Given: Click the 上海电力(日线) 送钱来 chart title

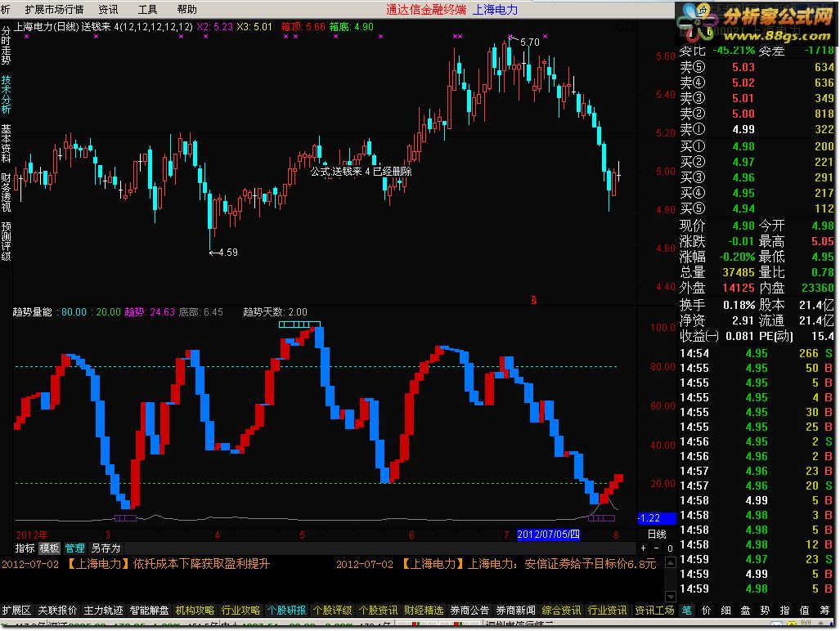Looking at the screenshot, I should pyautogui.click(x=103, y=27).
